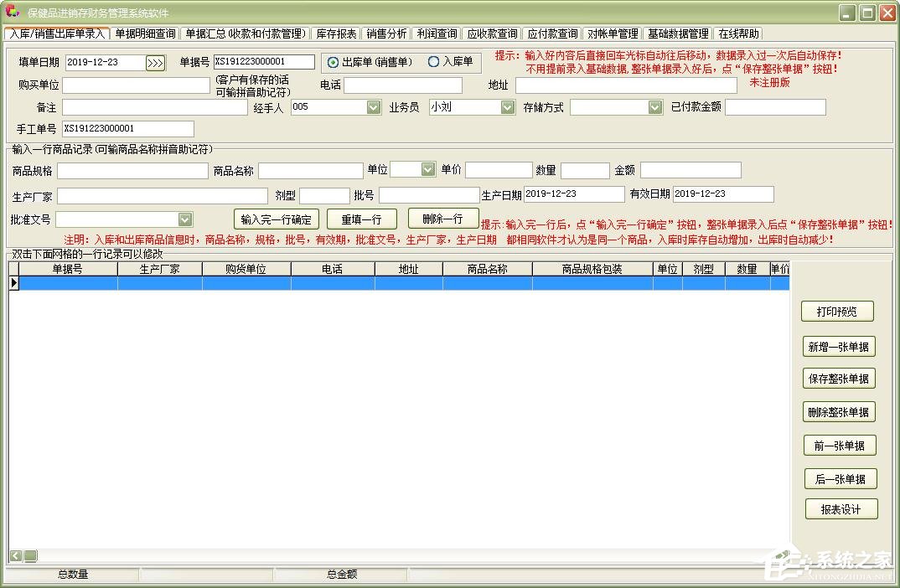Open the 在线帮助 tab
This screenshot has height=588, width=900.
pyautogui.click(x=739, y=34)
